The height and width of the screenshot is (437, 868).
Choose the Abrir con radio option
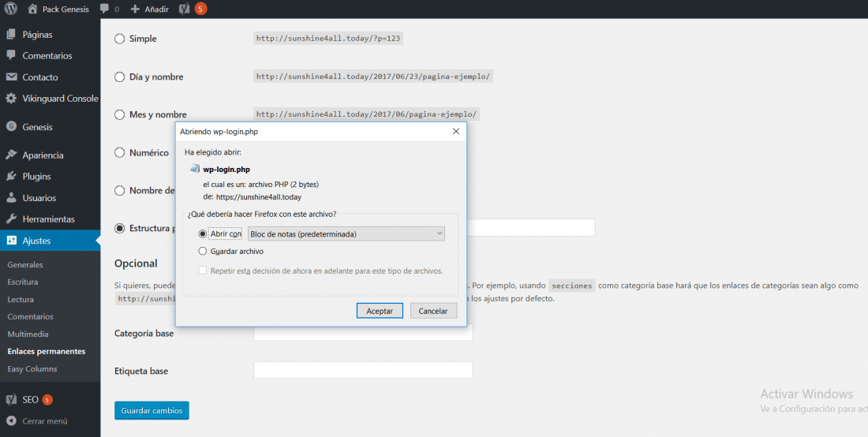coord(203,234)
